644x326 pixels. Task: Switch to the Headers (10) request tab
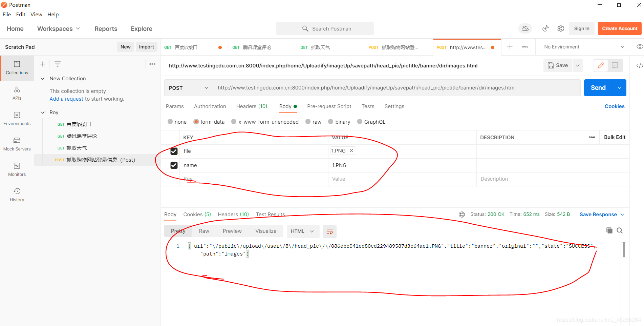(x=252, y=106)
